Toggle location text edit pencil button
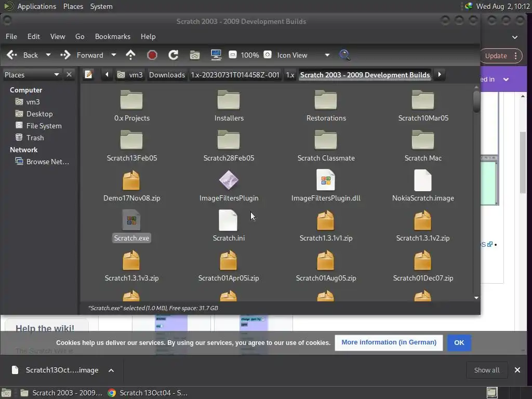The width and height of the screenshot is (532, 399). point(88,75)
